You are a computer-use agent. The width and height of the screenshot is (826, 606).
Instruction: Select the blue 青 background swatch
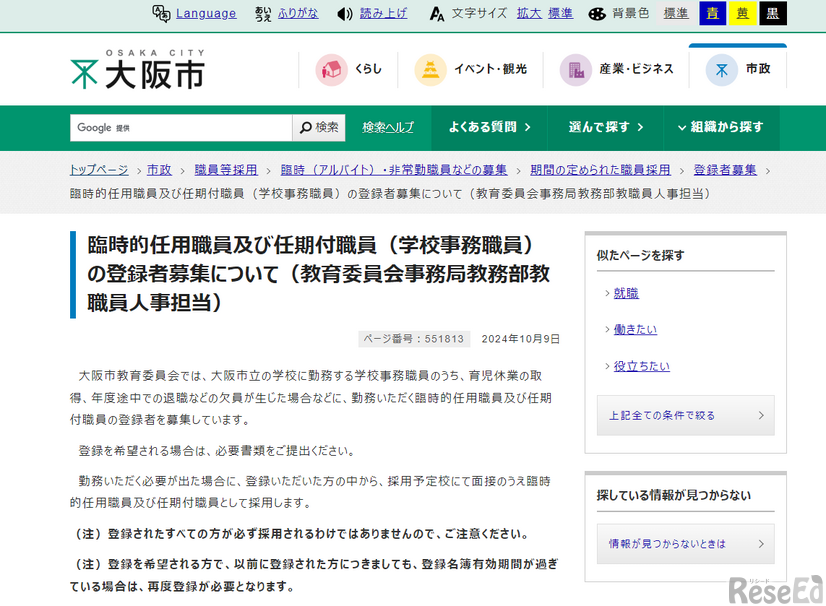pyautogui.click(x=713, y=13)
